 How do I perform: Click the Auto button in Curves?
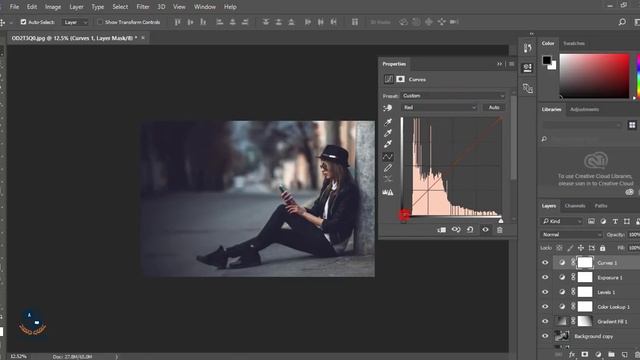tap(494, 108)
